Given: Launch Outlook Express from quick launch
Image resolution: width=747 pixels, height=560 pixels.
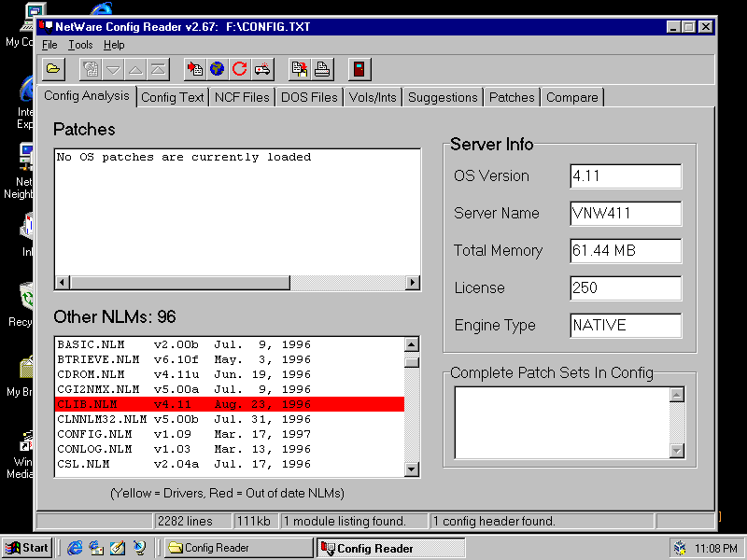Looking at the screenshot, I should [x=96, y=548].
